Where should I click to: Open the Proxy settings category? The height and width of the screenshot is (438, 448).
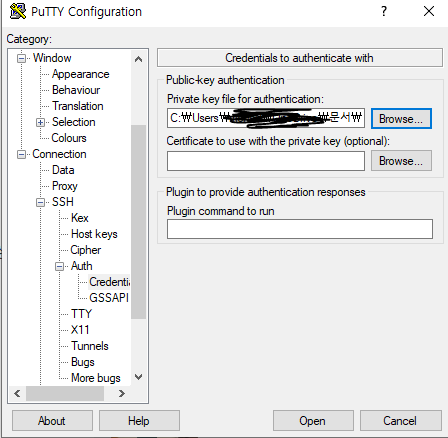pyautogui.click(x=65, y=186)
